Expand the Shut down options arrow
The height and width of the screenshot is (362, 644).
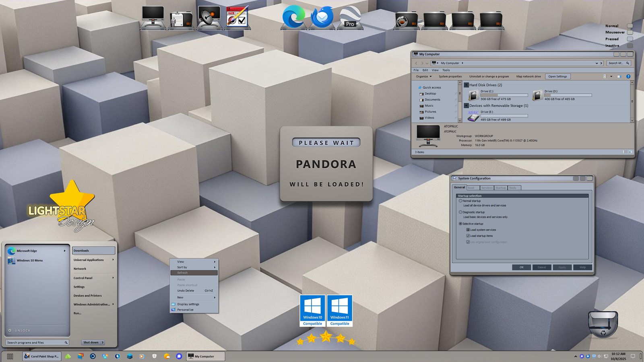[103, 342]
